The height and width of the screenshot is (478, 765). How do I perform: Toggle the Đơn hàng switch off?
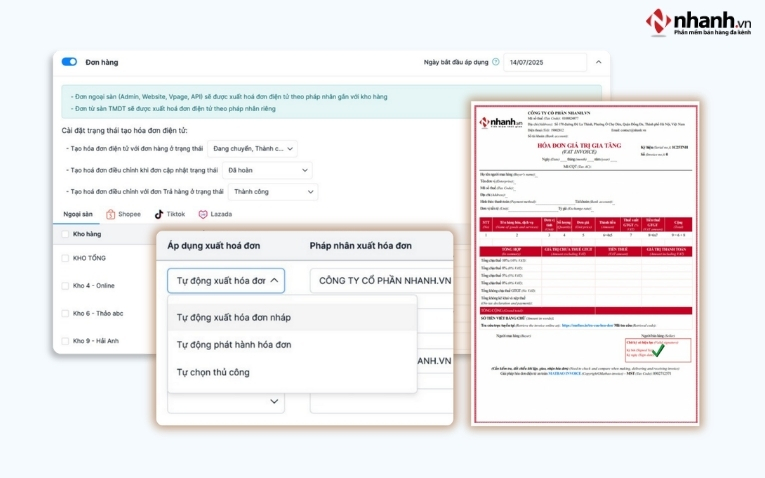(69, 62)
